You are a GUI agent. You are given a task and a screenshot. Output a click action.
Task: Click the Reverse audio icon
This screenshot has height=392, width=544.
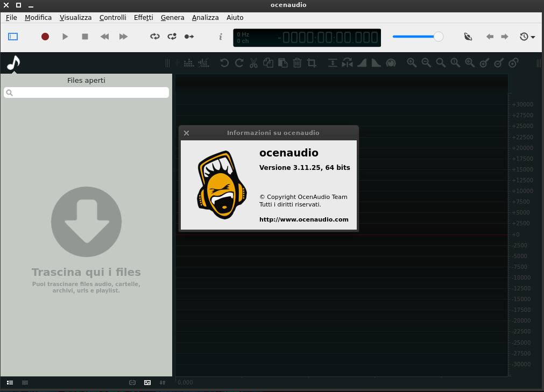(347, 63)
